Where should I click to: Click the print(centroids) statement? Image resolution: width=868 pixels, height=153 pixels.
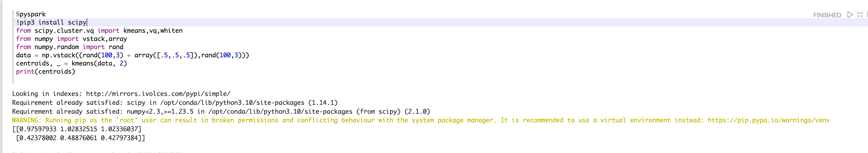pos(46,72)
